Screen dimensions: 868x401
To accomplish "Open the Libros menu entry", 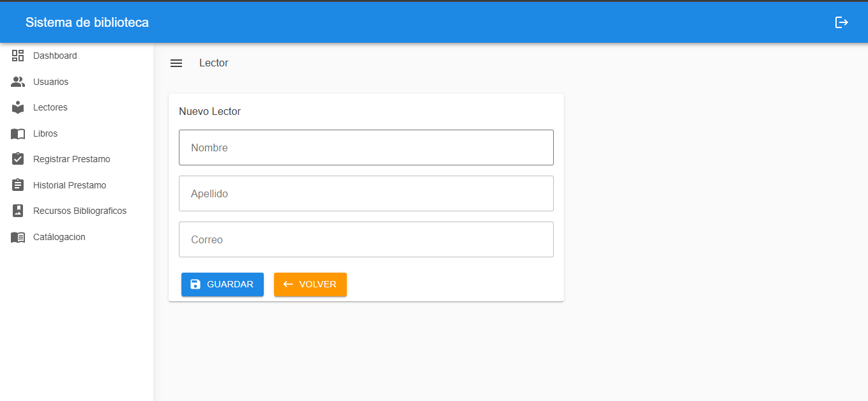I will tap(45, 133).
